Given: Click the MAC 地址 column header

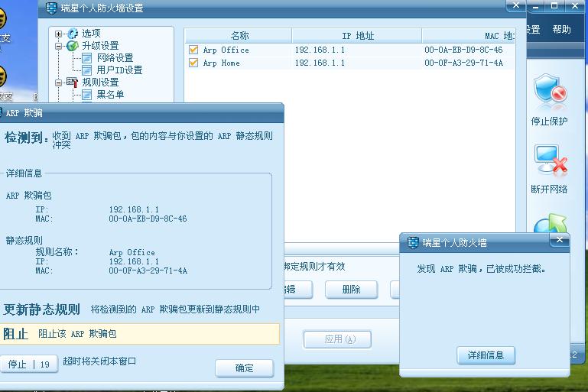Looking at the screenshot, I should [469, 36].
